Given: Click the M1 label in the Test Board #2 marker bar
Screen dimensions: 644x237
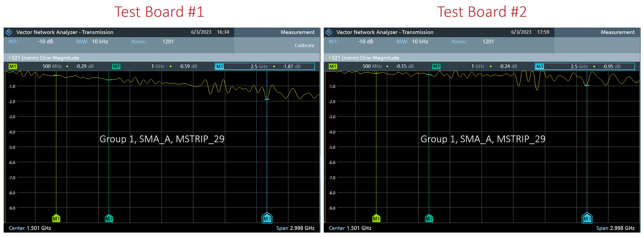Looking at the screenshot, I should (x=333, y=66).
